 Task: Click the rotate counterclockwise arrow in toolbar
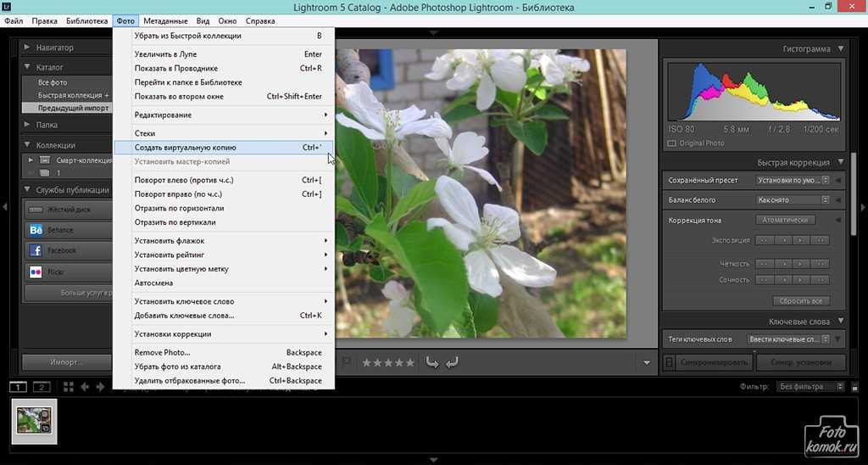pyautogui.click(x=432, y=362)
